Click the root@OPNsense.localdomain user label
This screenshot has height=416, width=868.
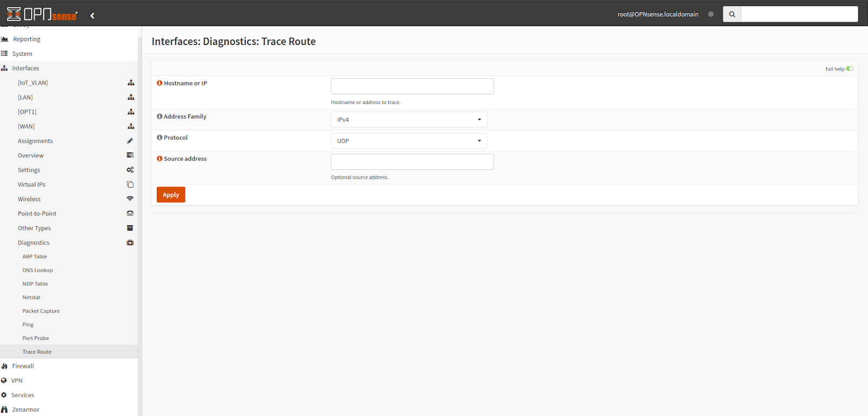coord(658,14)
